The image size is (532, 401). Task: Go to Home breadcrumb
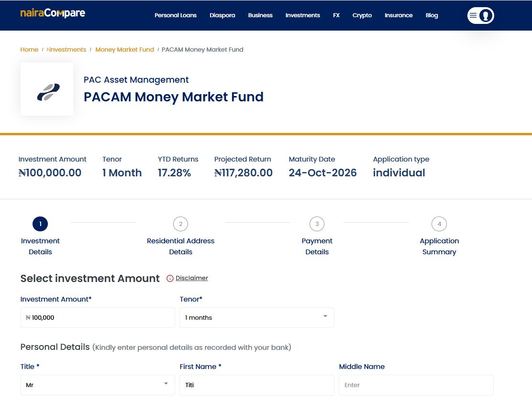[x=29, y=50]
